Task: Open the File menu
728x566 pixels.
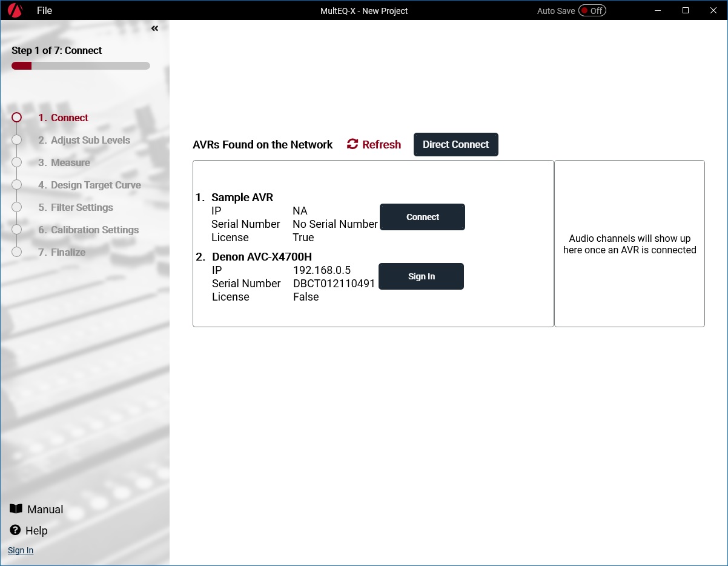Action: click(x=44, y=10)
